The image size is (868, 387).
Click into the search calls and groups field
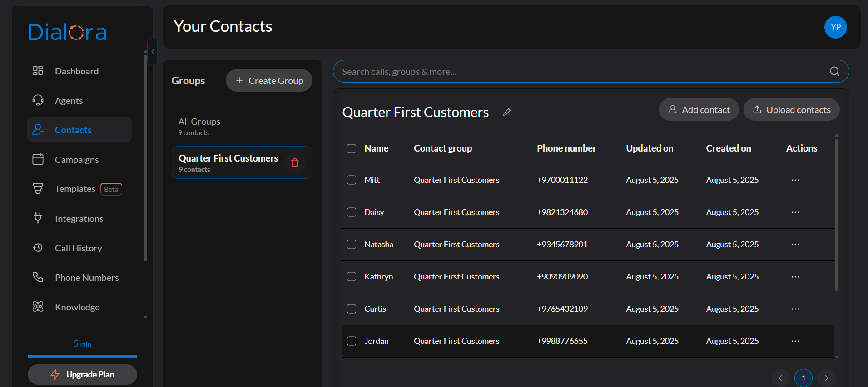581,72
